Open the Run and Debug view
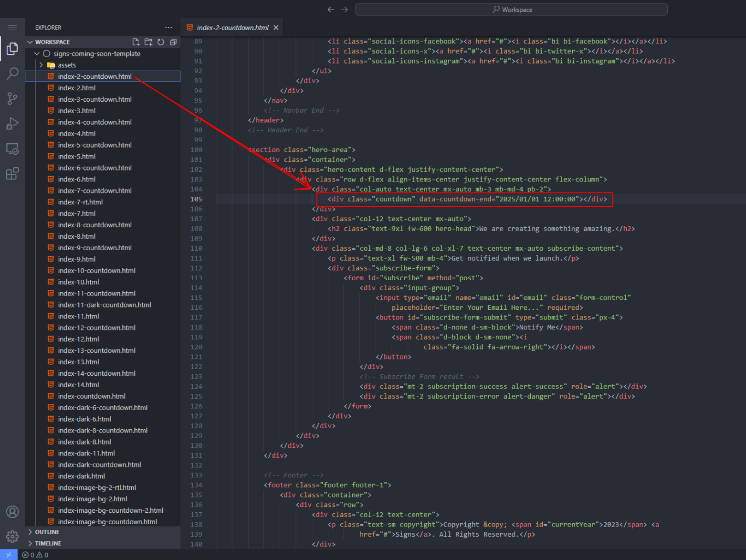 click(12, 124)
